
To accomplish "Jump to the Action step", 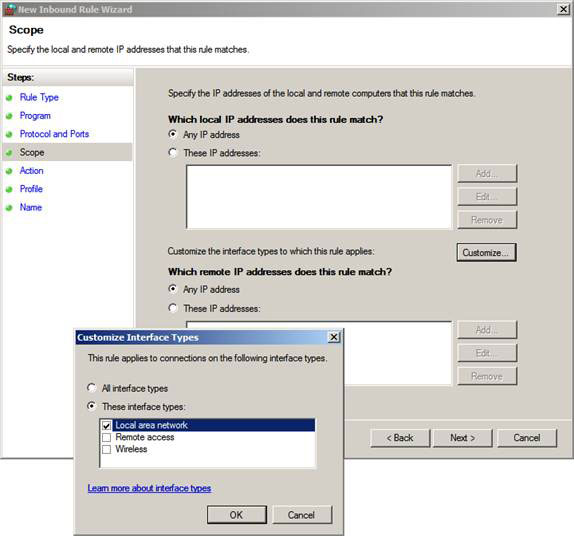I will 31,171.
